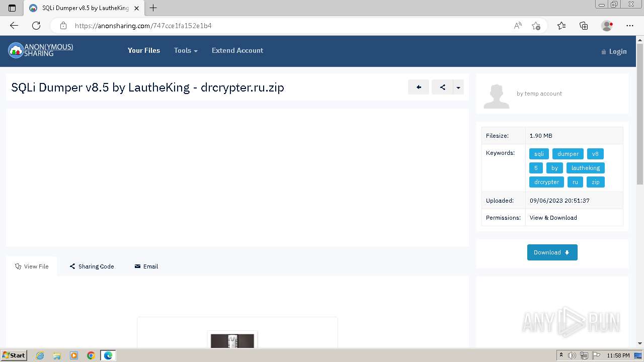Click the Login link
This screenshot has height=362, width=644.
[x=614, y=51]
